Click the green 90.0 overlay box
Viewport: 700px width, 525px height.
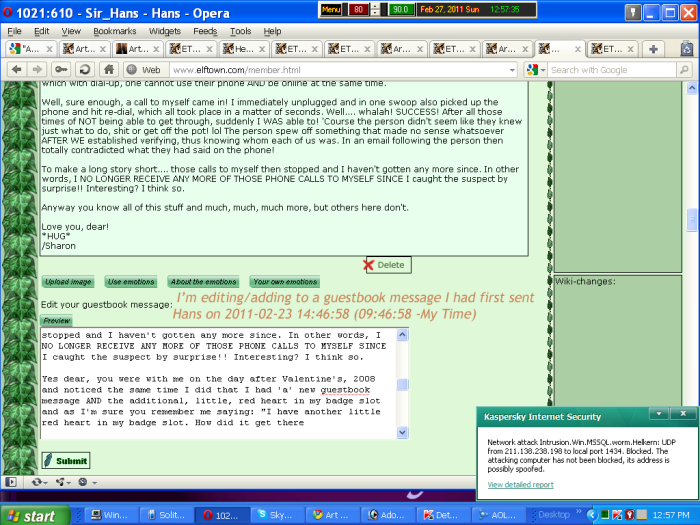[x=400, y=9]
